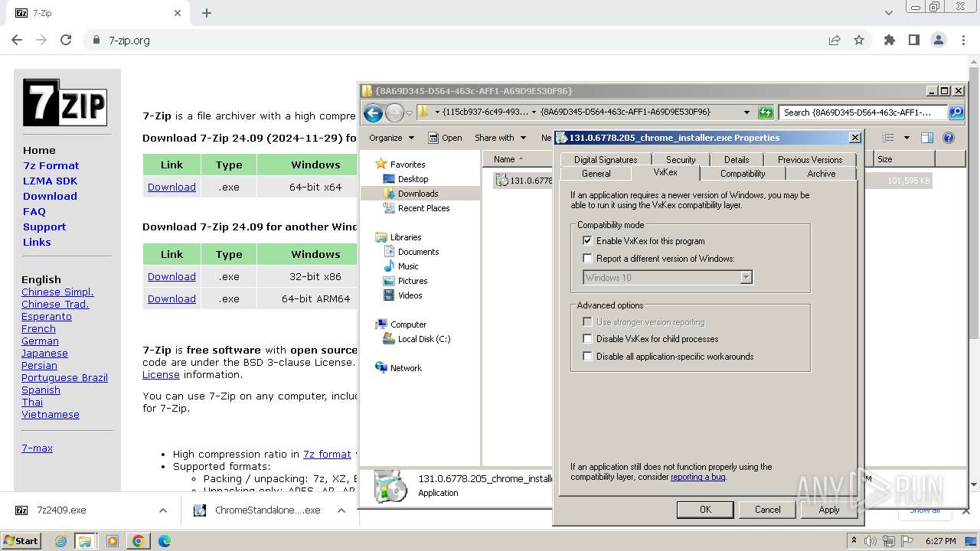This screenshot has height=551, width=980.
Task: Check Disable all application-specific workarounds
Action: tap(588, 357)
